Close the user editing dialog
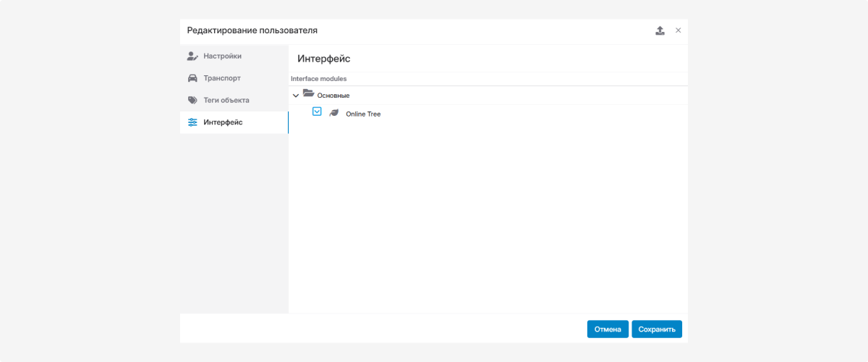This screenshot has height=362, width=868. 678,30
